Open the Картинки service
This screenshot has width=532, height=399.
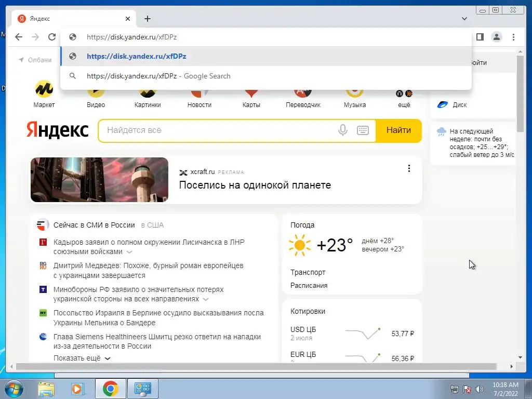[148, 98]
